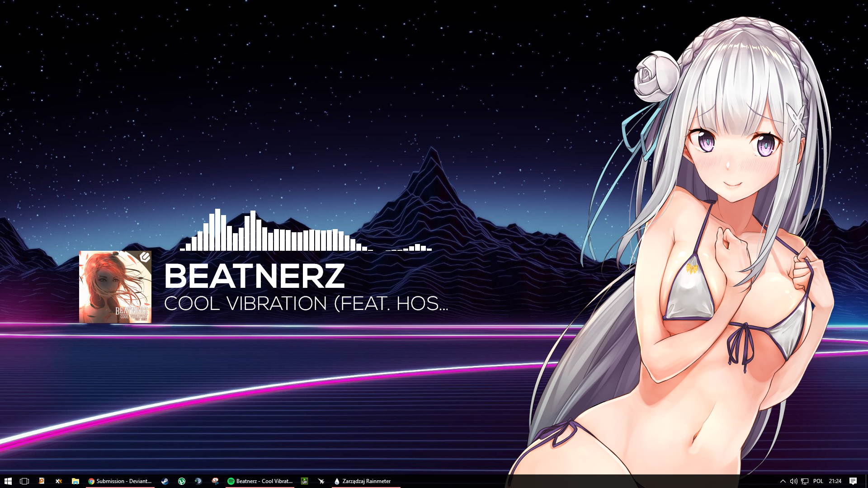
Task: Click the audio visualizer bars
Action: click(306, 230)
